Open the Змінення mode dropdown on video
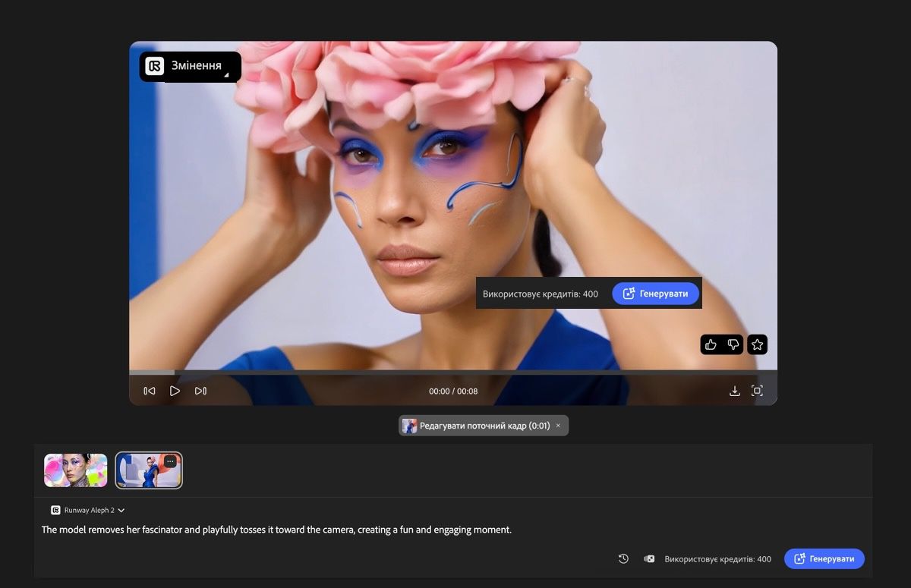 click(191, 67)
